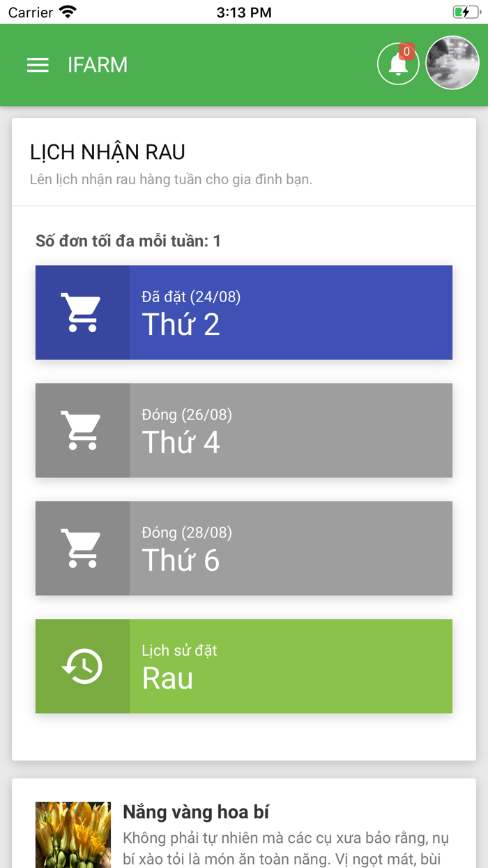This screenshot has height=868, width=488.
Task: Open the user profile avatar
Action: point(452,63)
